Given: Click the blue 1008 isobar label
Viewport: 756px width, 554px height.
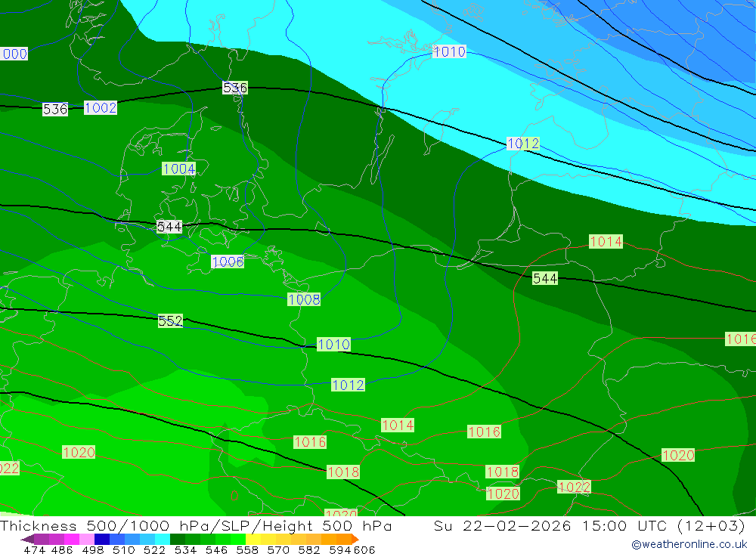Looking at the screenshot, I should (304, 299).
